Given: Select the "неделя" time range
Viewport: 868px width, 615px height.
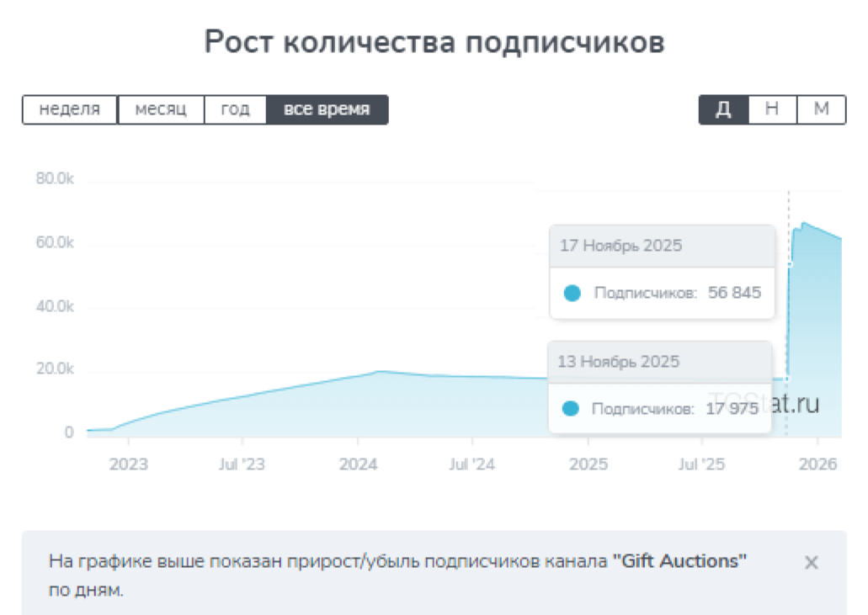Looking at the screenshot, I should (70, 109).
